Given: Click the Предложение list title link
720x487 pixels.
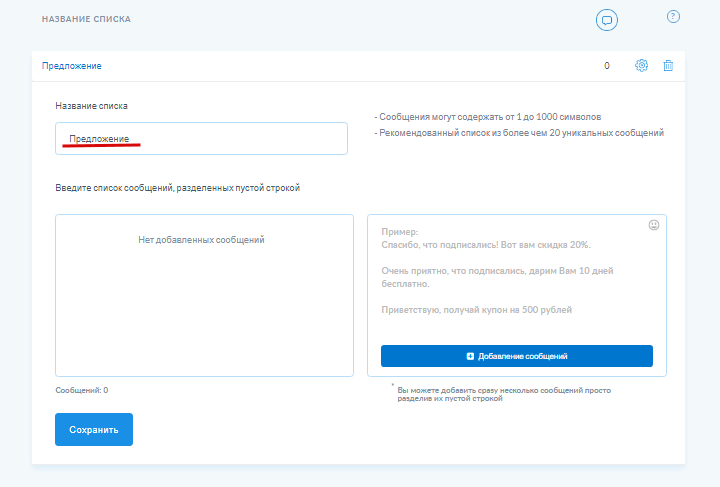Looking at the screenshot, I should (72, 66).
